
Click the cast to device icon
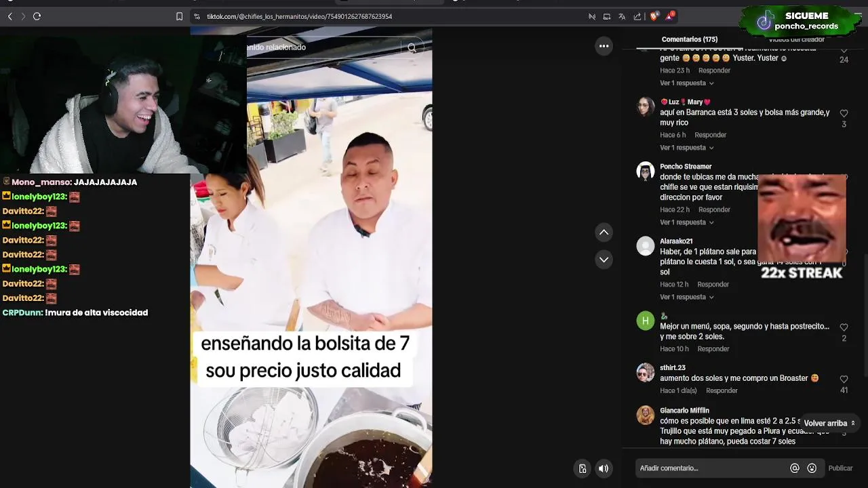pyautogui.click(x=607, y=16)
